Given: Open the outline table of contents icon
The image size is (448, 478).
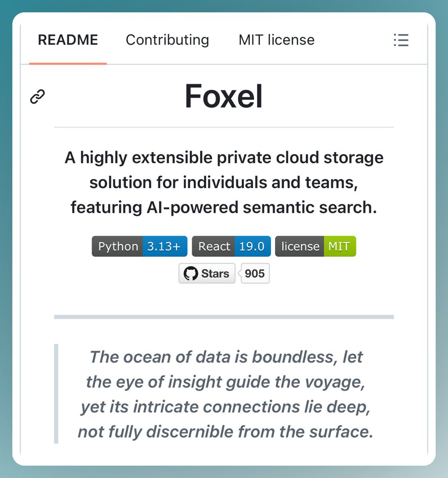Looking at the screenshot, I should click(x=401, y=40).
